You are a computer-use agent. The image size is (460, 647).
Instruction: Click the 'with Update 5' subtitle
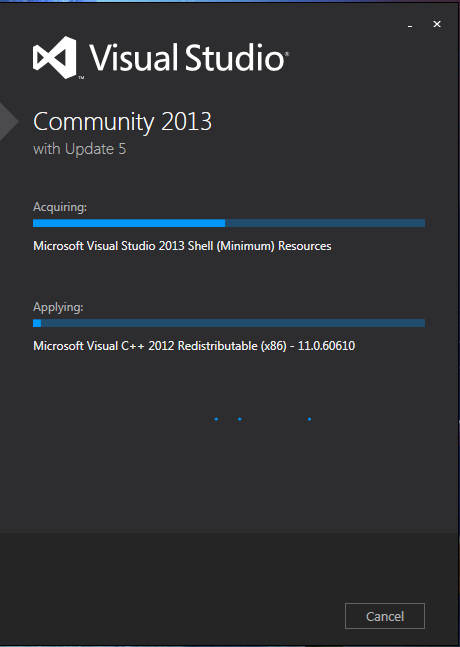80,149
